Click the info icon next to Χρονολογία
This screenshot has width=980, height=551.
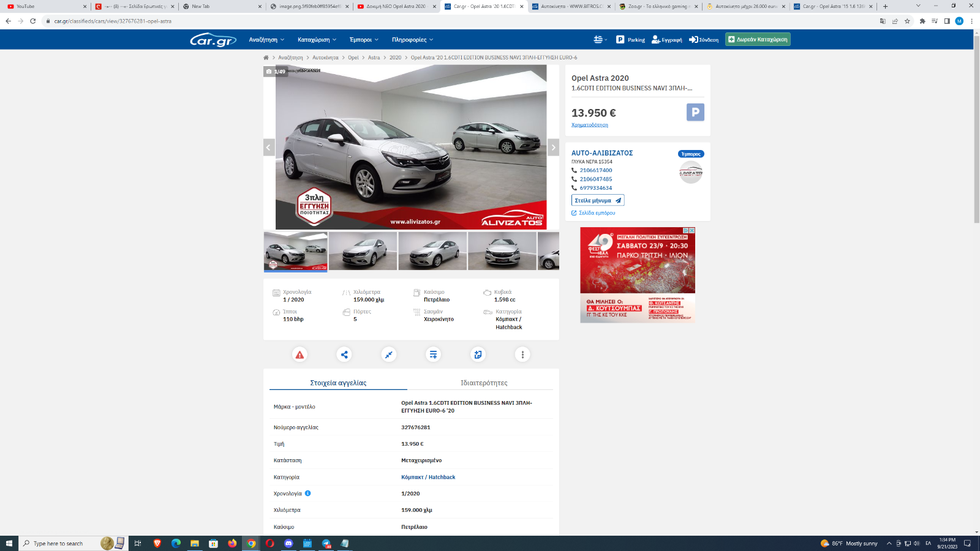click(307, 493)
